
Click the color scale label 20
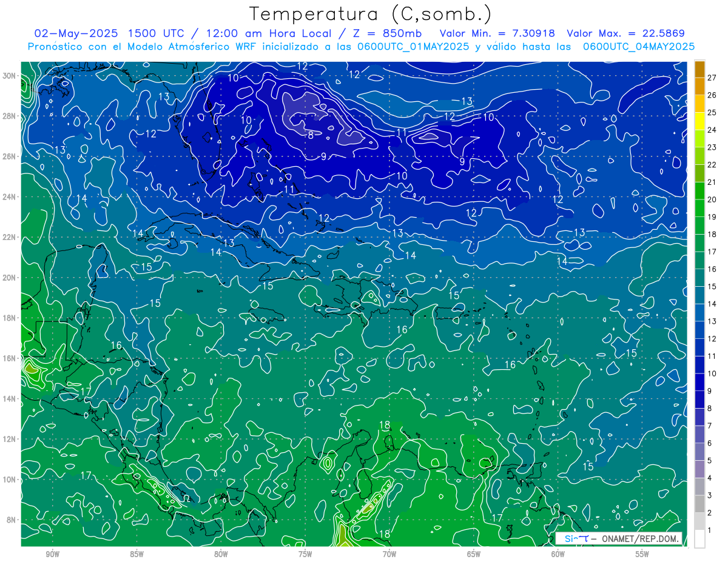[712, 199]
